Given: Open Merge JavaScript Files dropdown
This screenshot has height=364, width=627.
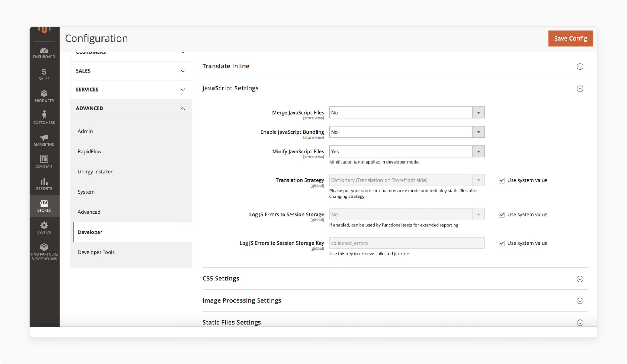Looking at the screenshot, I should (407, 112).
